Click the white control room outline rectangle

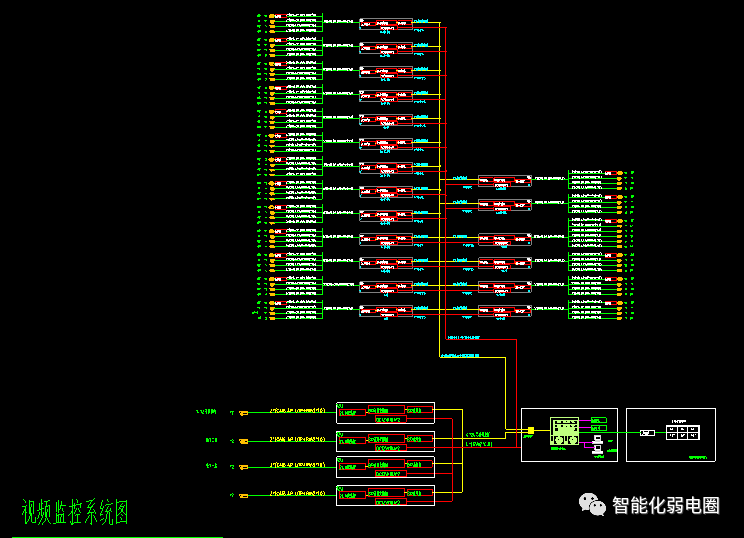click(569, 435)
